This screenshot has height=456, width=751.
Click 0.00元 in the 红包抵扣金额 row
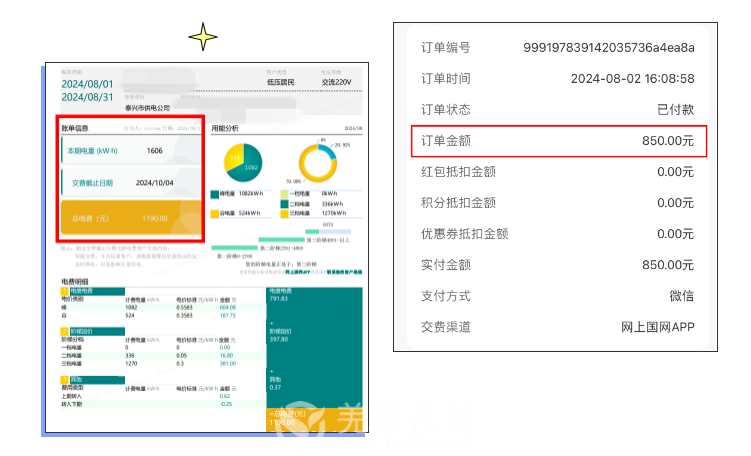click(675, 172)
